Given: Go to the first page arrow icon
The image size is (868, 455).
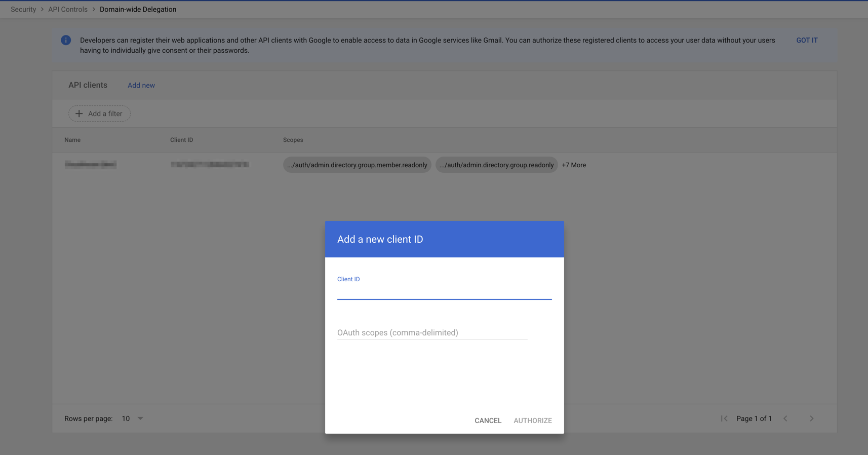Looking at the screenshot, I should [724, 419].
